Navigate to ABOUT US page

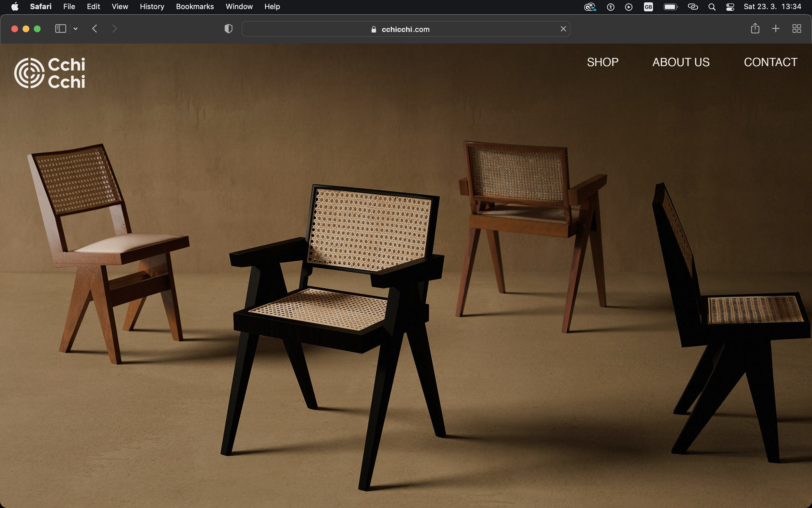point(681,62)
